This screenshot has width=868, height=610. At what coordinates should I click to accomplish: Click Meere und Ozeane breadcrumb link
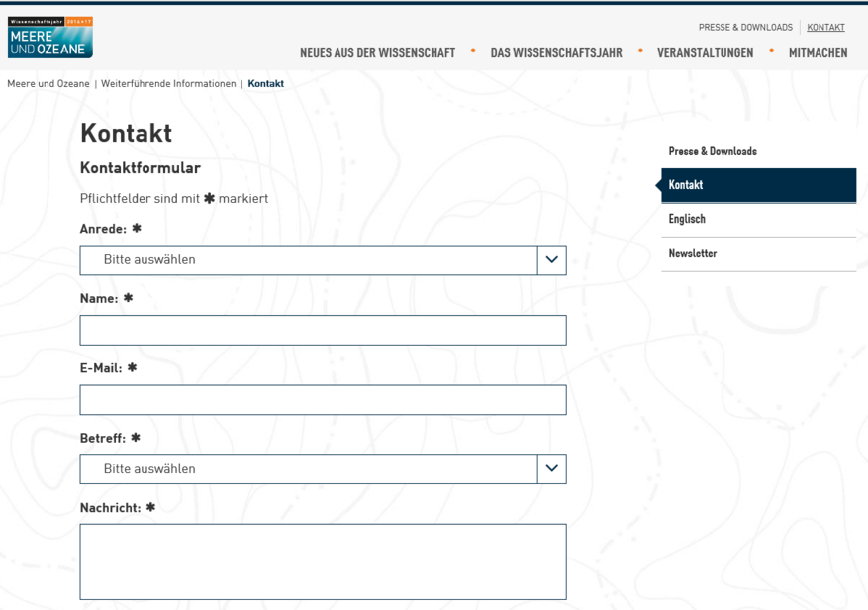coord(48,84)
